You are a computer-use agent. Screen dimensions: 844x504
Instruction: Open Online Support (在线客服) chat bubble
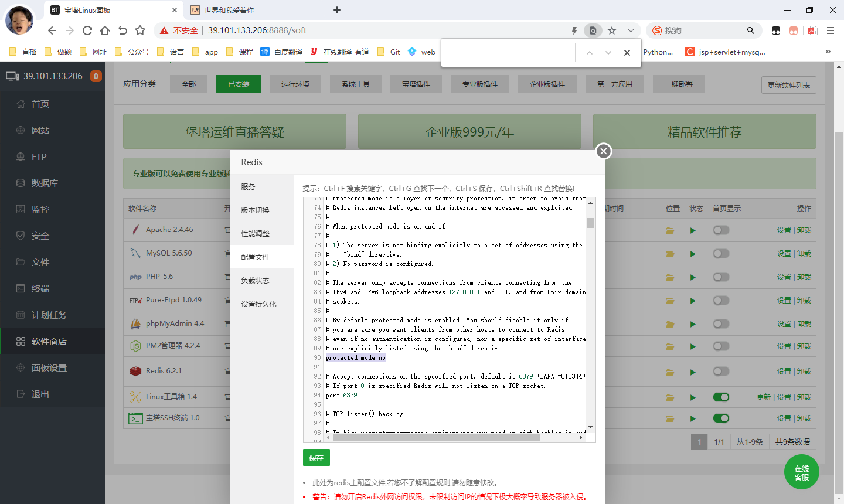[801, 472]
